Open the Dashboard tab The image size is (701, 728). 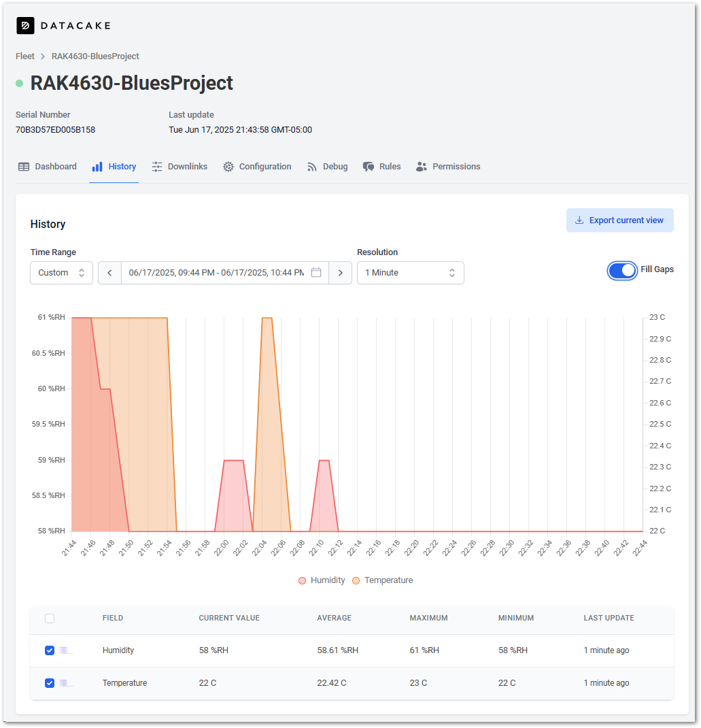coord(48,167)
